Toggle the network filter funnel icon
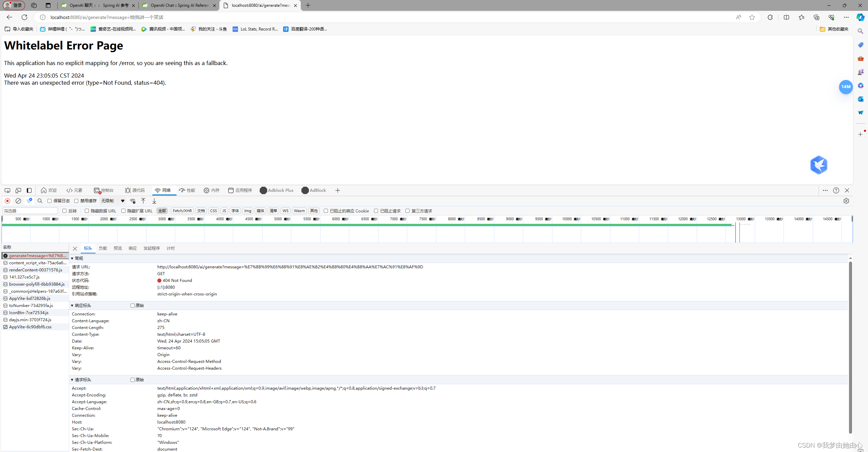The height and width of the screenshot is (452, 868). point(29,201)
